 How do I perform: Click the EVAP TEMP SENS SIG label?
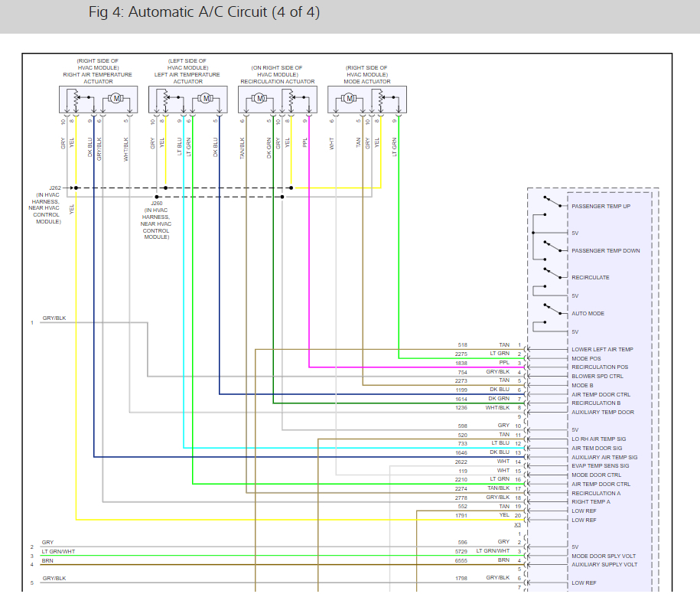click(601, 466)
